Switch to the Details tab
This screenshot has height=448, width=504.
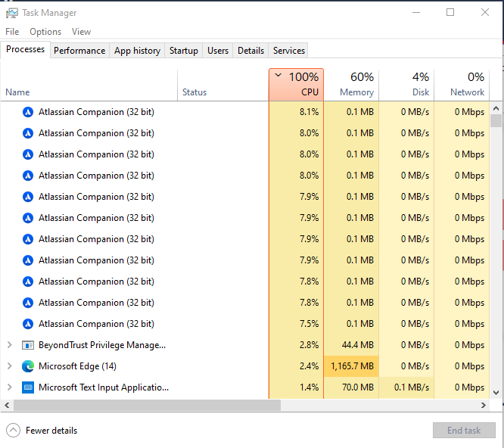coord(250,51)
